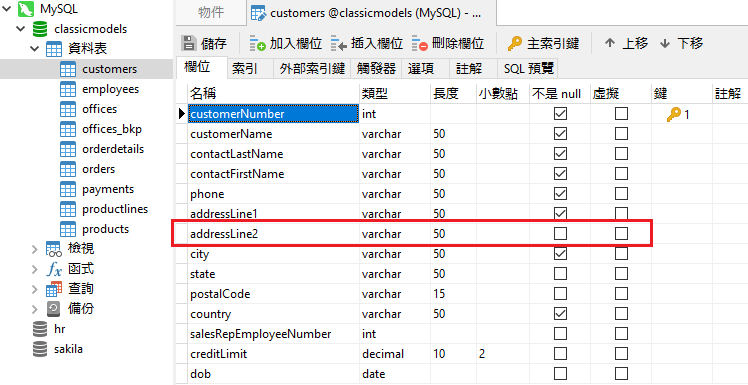Click the date type of dob

point(374,374)
